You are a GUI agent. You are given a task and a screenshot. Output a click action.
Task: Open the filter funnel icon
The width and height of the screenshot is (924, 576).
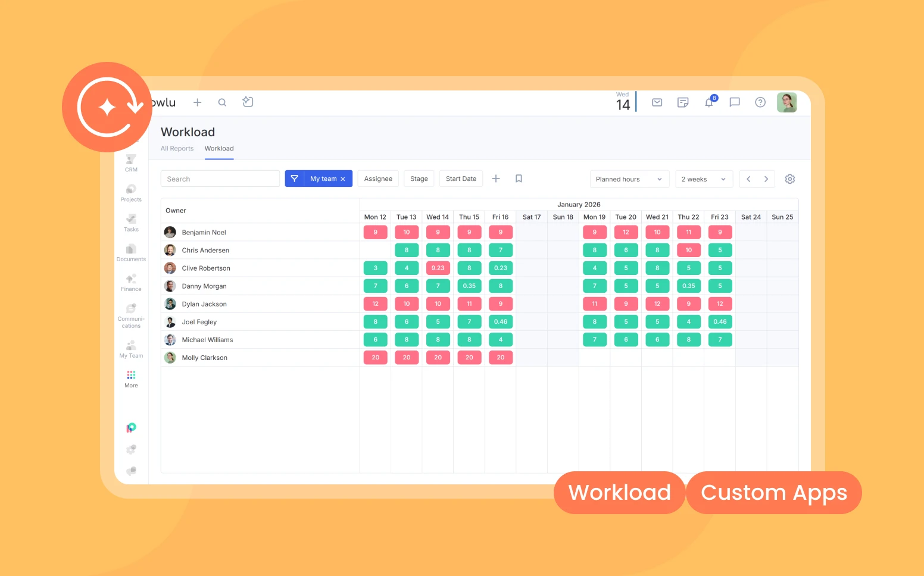pos(294,179)
